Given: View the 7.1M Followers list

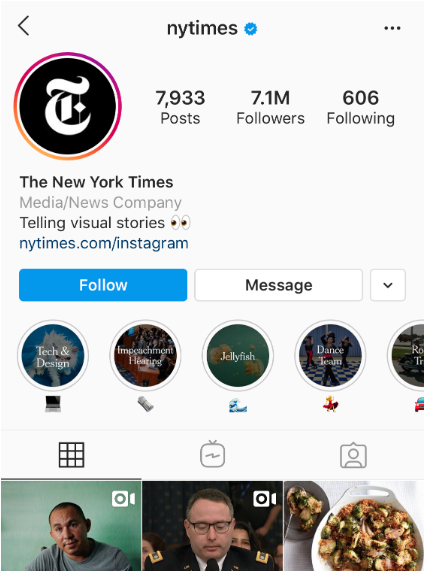Looking at the screenshot, I should pyautogui.click(x=271, y=108).
